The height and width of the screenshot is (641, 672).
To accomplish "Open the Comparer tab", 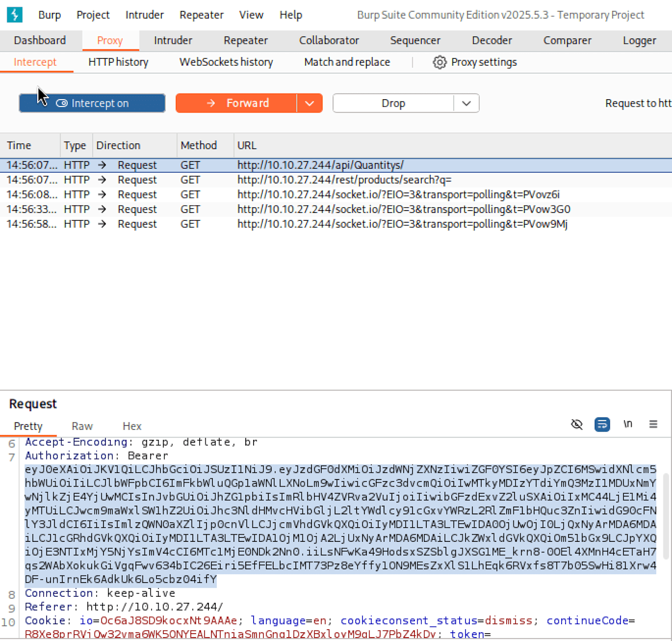I will (x=567, y=40).
